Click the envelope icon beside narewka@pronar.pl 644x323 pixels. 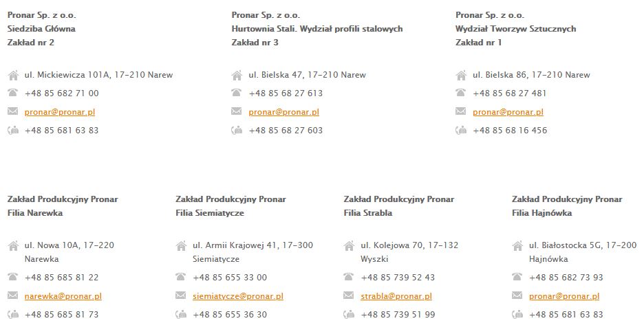pyautogui.click(x=13, y=296)
